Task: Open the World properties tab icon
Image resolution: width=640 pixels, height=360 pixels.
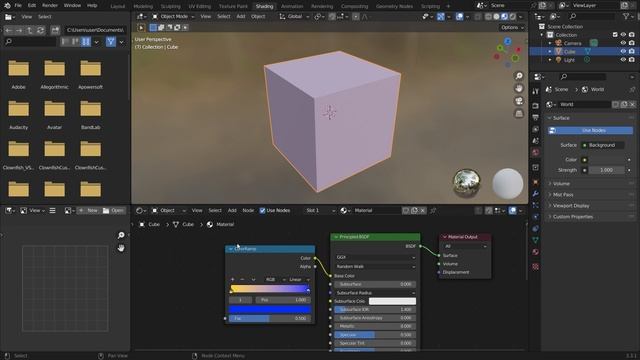Action: coord(536,152)
